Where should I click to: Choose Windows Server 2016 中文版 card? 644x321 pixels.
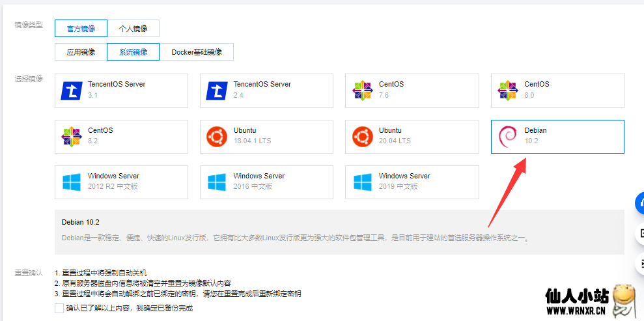pyautogui.click(x=267, y=182)
